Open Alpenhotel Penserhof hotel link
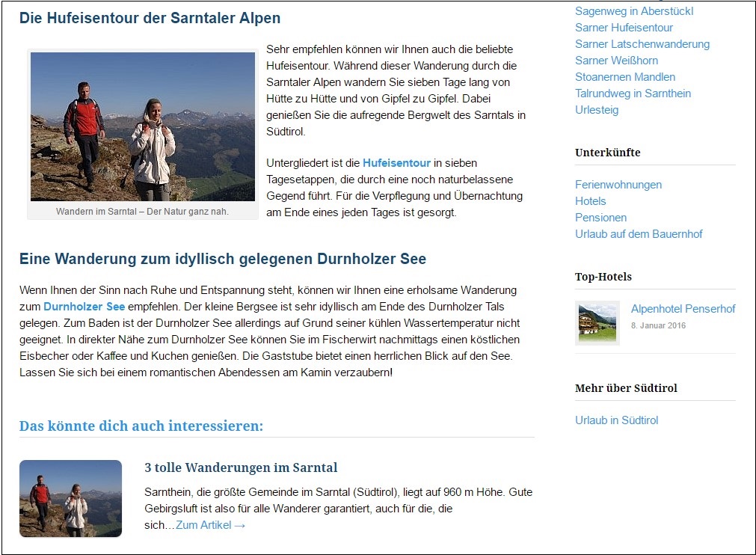This screenshot has width=756, height=555. coord(683,309)
